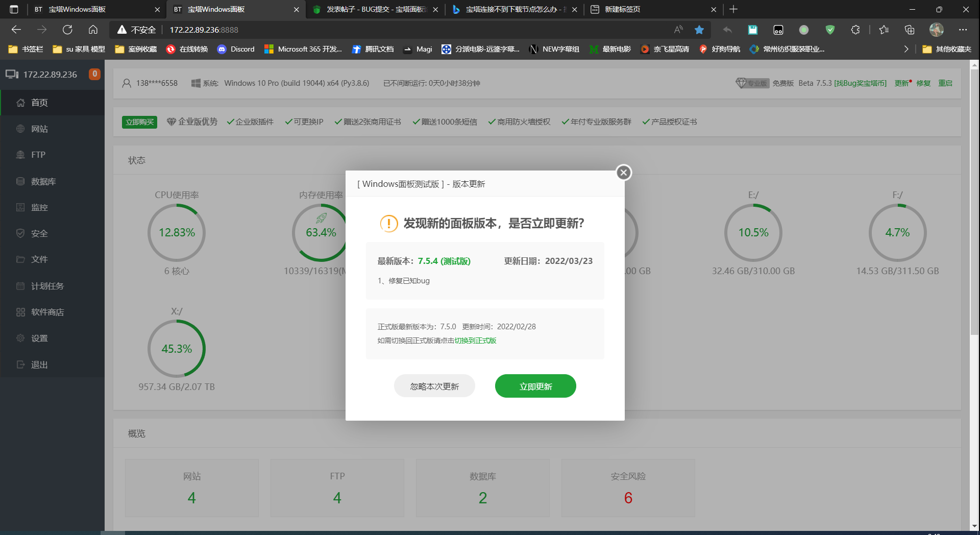This screenshot has width=980, height=535.
Task: Click the 修复 link in the header
Action: click(923, 83)
